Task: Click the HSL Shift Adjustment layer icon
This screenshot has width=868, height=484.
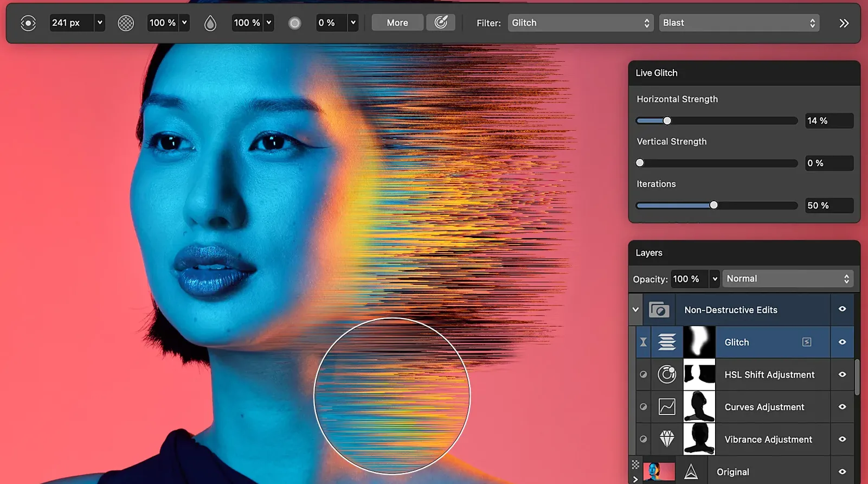Action: tap(667, 374)
